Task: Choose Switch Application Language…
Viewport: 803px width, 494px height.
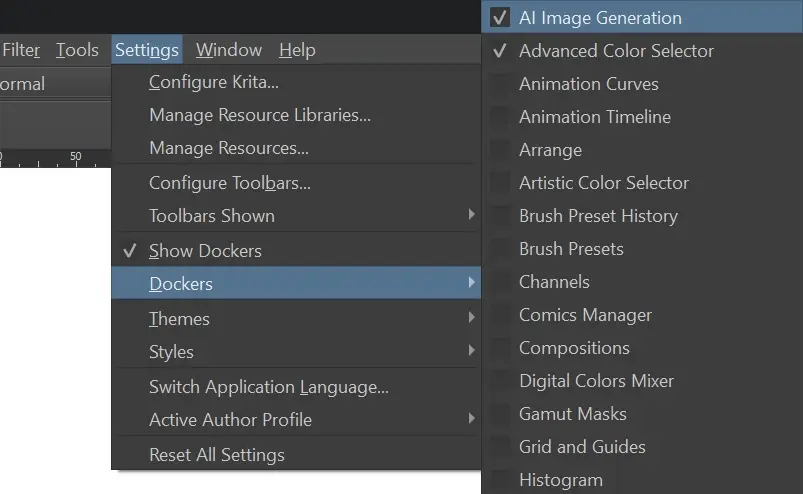Action: (296, 386)
